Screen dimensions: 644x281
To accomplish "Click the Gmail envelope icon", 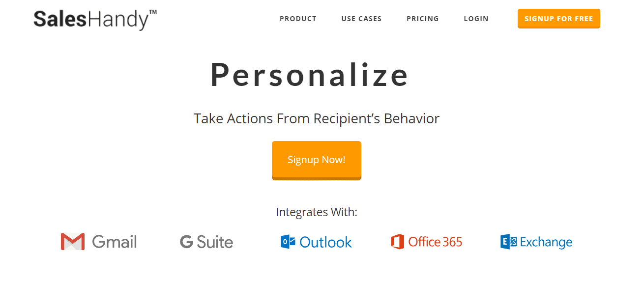I will (73, 242).
